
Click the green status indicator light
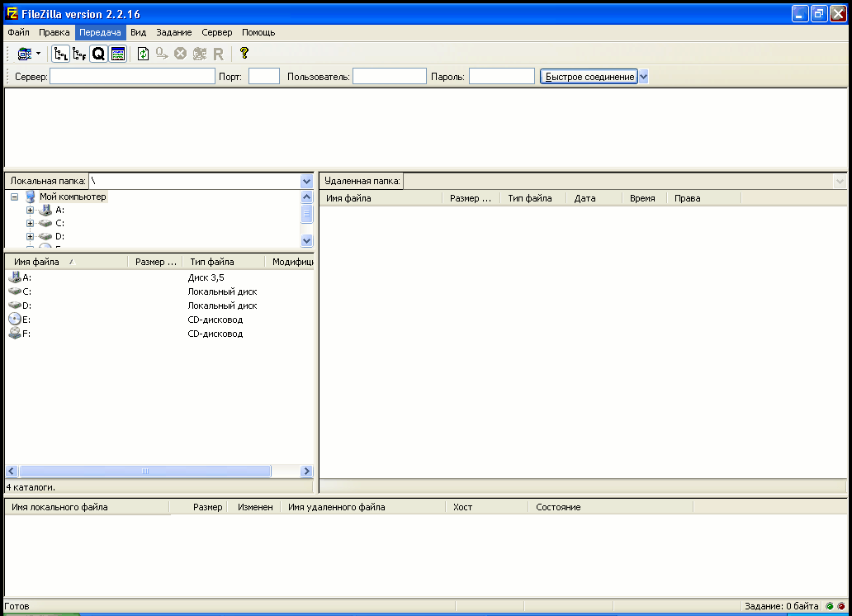coord(830,606)
